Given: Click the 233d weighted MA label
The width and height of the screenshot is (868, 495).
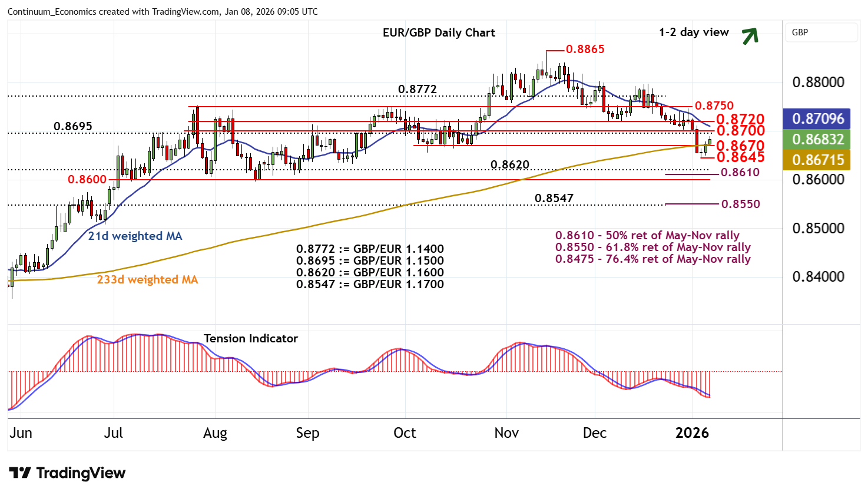Looking at the screenshot, I should tap(147, 279).
